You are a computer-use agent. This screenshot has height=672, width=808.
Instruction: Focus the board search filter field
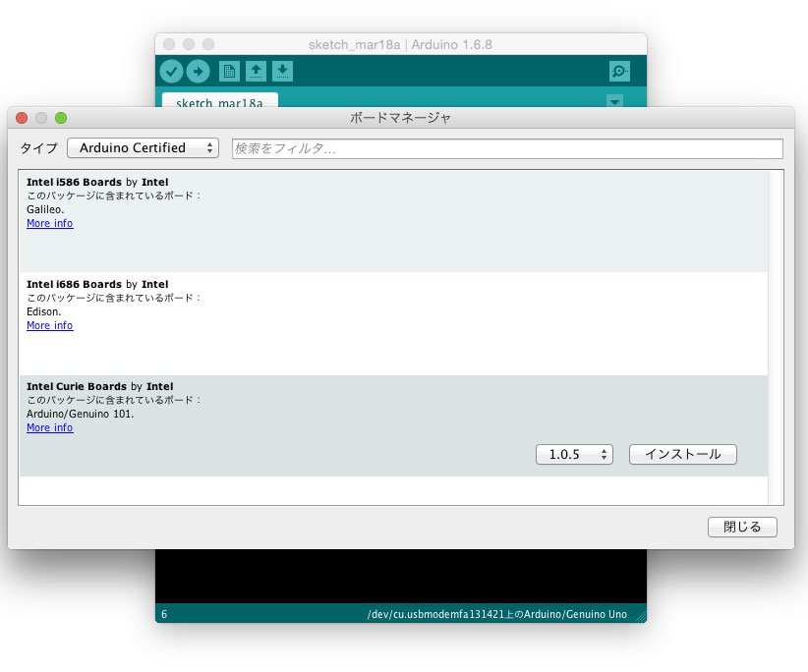(x=507, y=148)
